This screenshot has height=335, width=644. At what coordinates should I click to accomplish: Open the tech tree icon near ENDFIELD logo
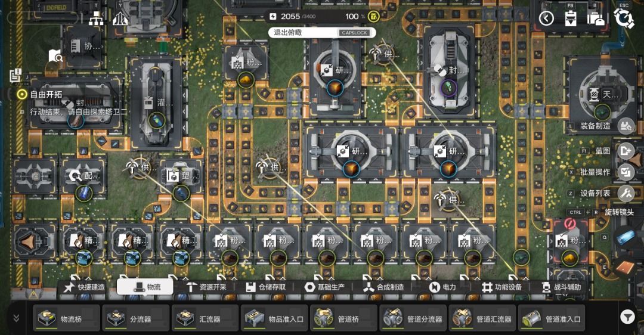pos(96,18)
